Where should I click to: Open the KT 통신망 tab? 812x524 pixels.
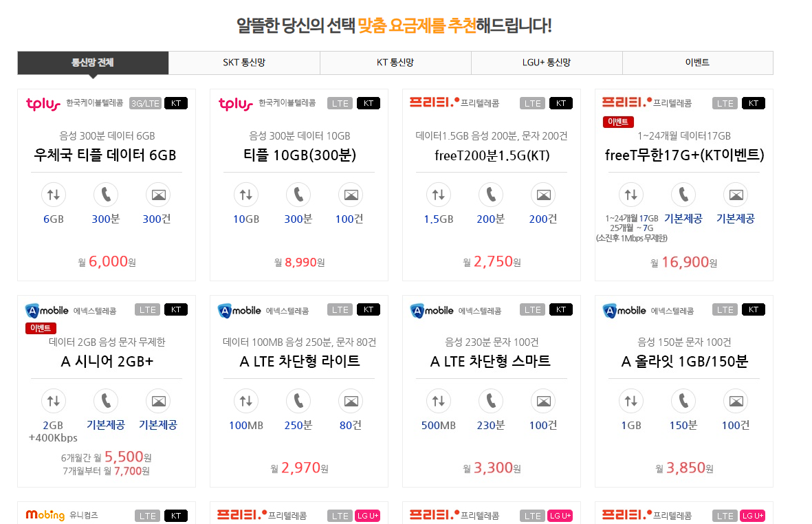[x=395, y=63]
